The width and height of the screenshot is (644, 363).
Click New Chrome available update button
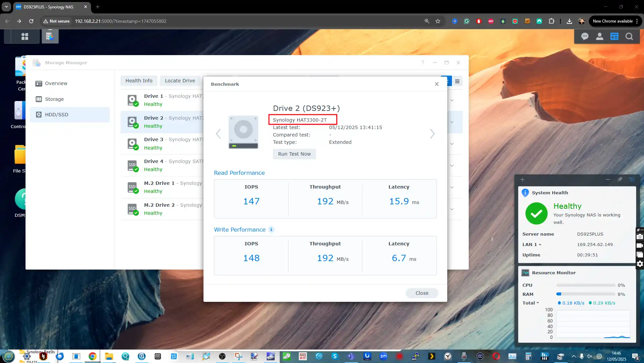[615, 21]
